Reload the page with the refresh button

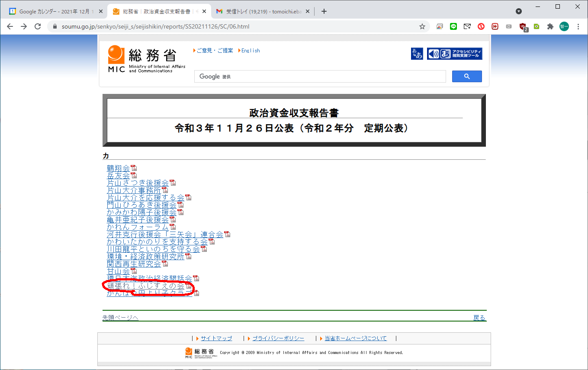click(38, 26)
